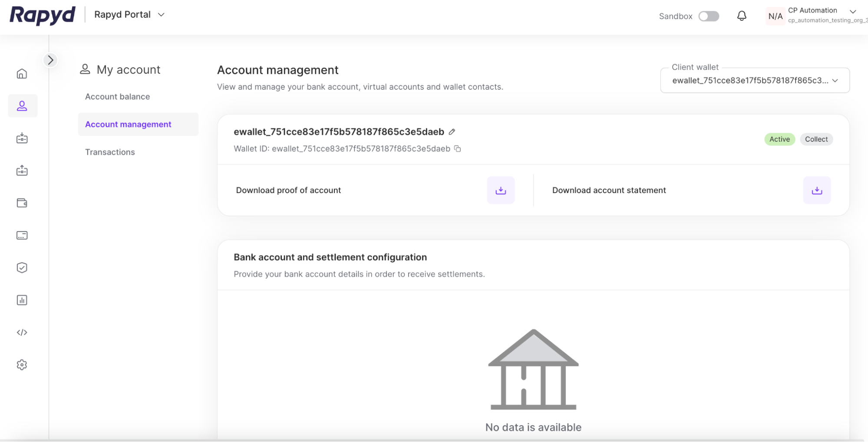This screenshot has height=442, width=868.
Task: Open Settings gear in sidebar
Action: (x=22, y=365)
